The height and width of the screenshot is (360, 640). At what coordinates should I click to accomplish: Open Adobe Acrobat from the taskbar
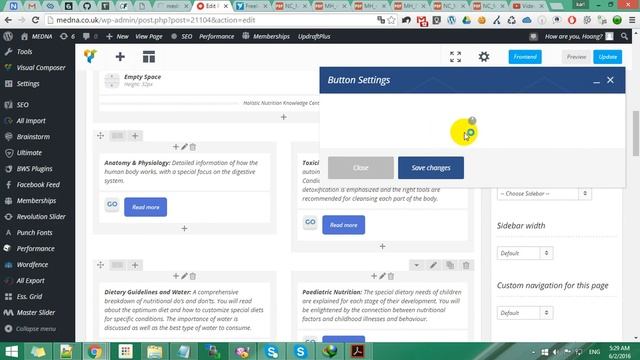[x=358, y=351]
